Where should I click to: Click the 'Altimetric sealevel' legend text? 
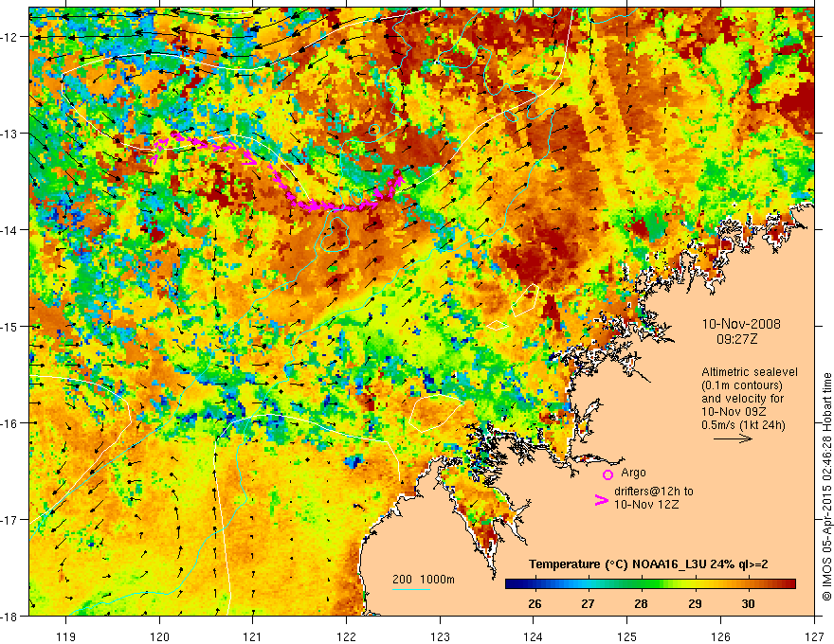(x=750, y=372)
